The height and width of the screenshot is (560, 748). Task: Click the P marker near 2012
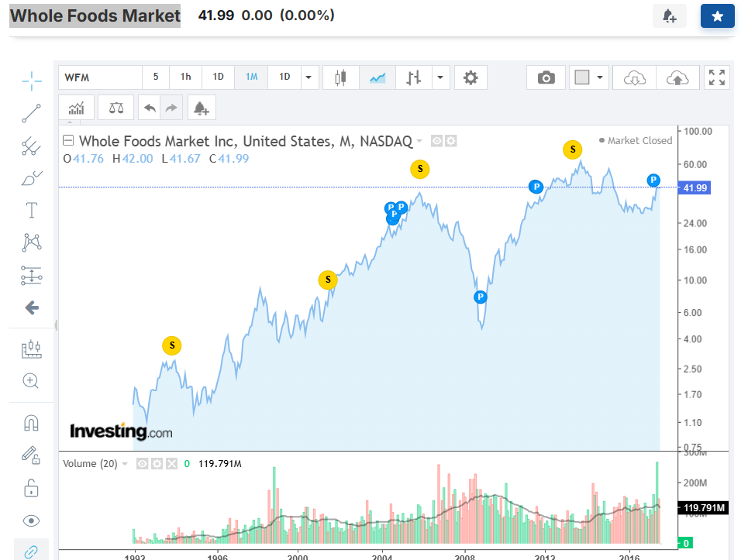pyautogui.click(x=536, y=187)
